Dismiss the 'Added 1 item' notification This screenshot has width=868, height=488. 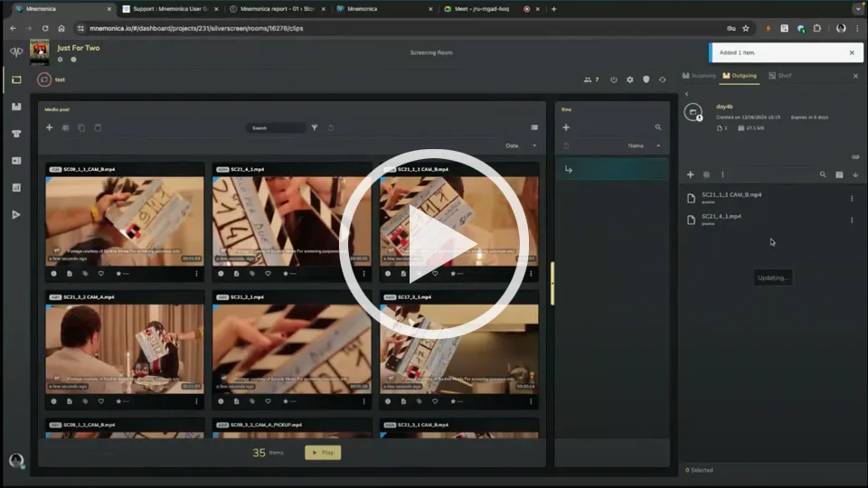click(x=852, y=52)
